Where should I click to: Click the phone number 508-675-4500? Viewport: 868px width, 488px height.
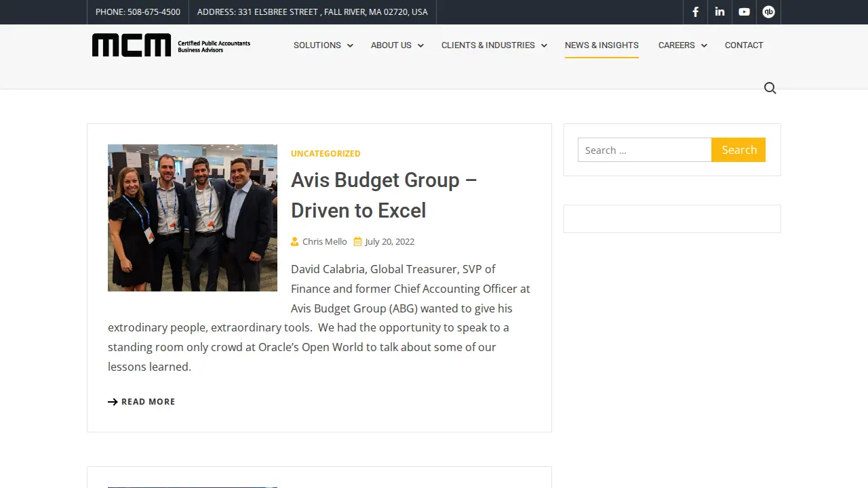click(154, 12)
